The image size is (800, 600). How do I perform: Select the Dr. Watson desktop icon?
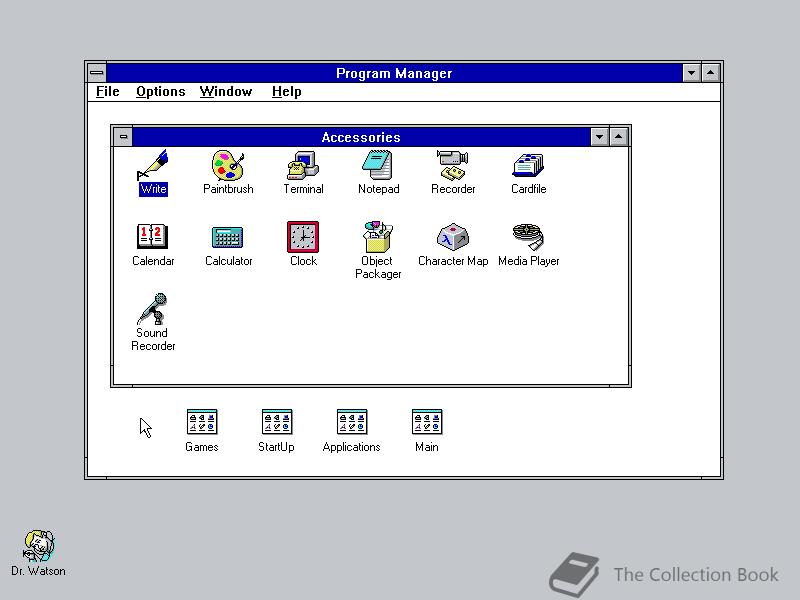pos(39,546)
